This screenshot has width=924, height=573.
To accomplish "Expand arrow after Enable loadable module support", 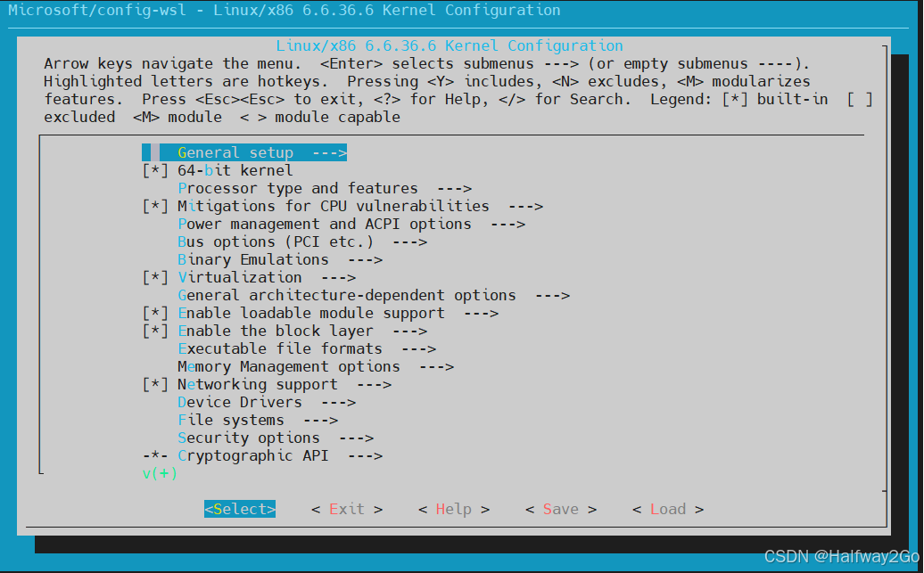I will click(481, 314).
